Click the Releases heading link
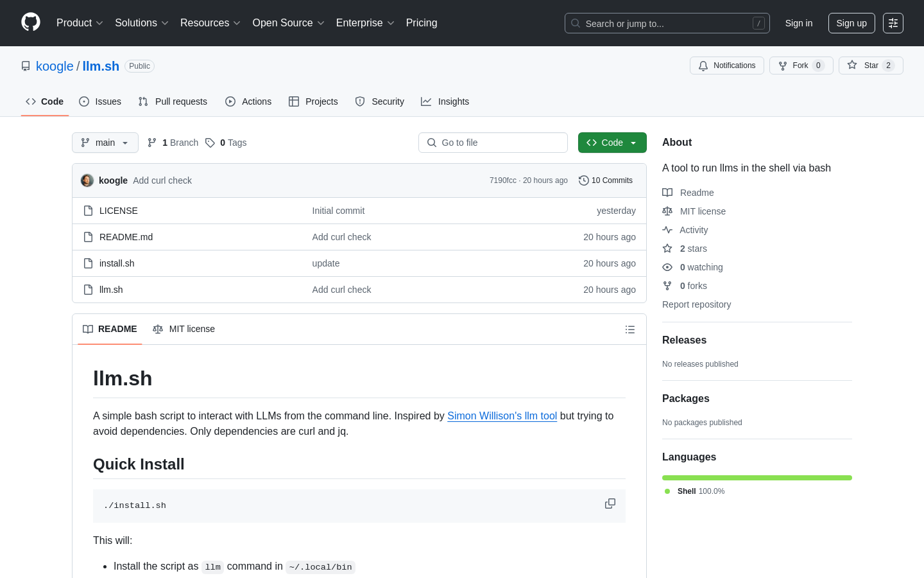The height and width of the screenshot is (578, 924). [684, 340]
